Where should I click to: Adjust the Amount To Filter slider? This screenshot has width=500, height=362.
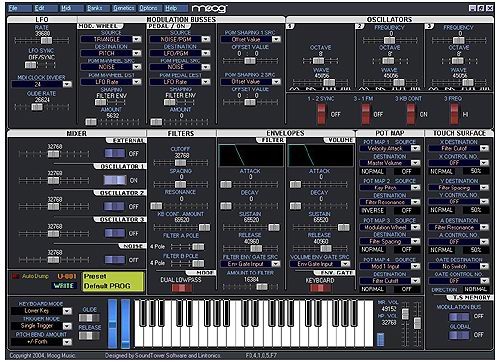[251, 287]
